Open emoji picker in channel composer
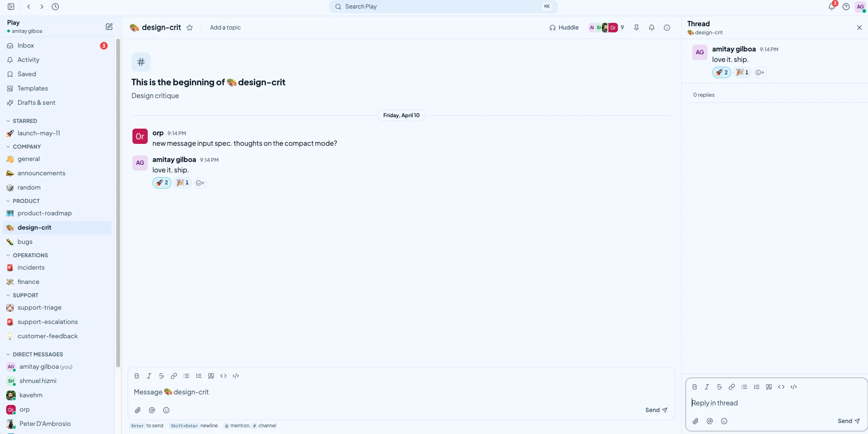The image size is (868, 434). pos(166,410)
